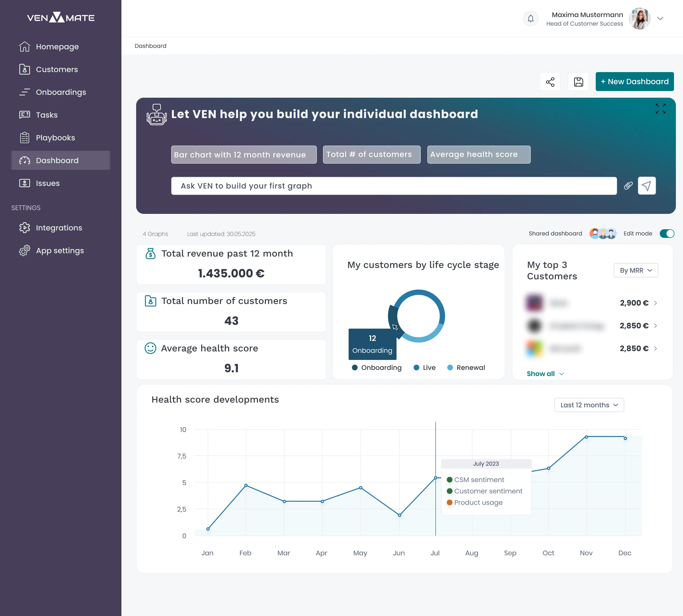Open Playbooks from the sidebar
Screen dimensions: 683x616
pos(55,138)
